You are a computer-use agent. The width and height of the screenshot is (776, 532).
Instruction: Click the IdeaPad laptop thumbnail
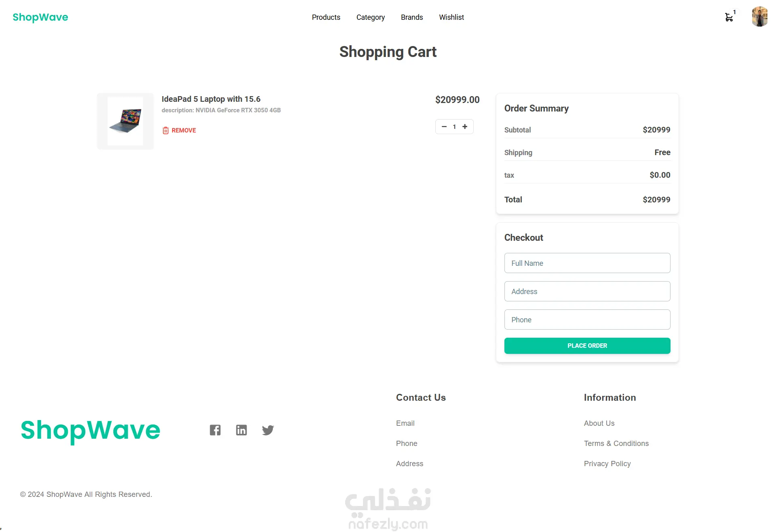[x=125, y=121]
